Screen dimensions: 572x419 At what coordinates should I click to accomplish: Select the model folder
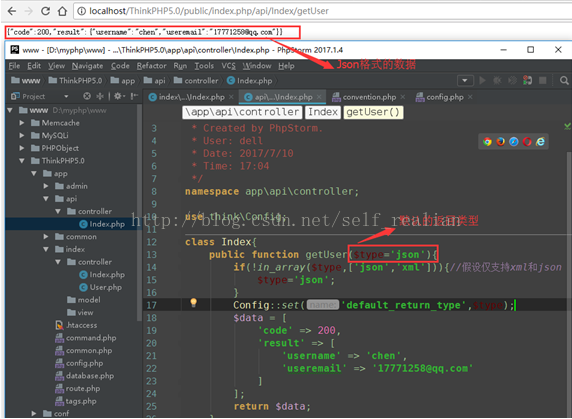(84, 300)
